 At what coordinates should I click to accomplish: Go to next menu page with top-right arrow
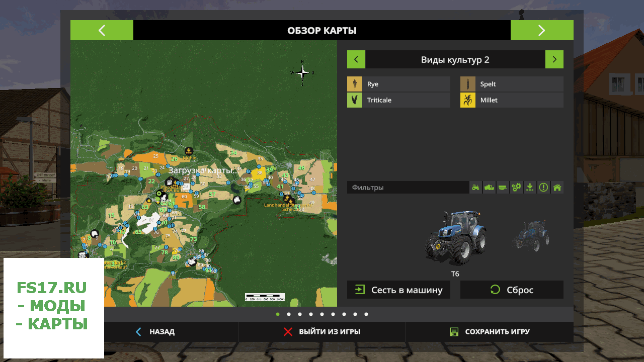(x=542, y=30)
